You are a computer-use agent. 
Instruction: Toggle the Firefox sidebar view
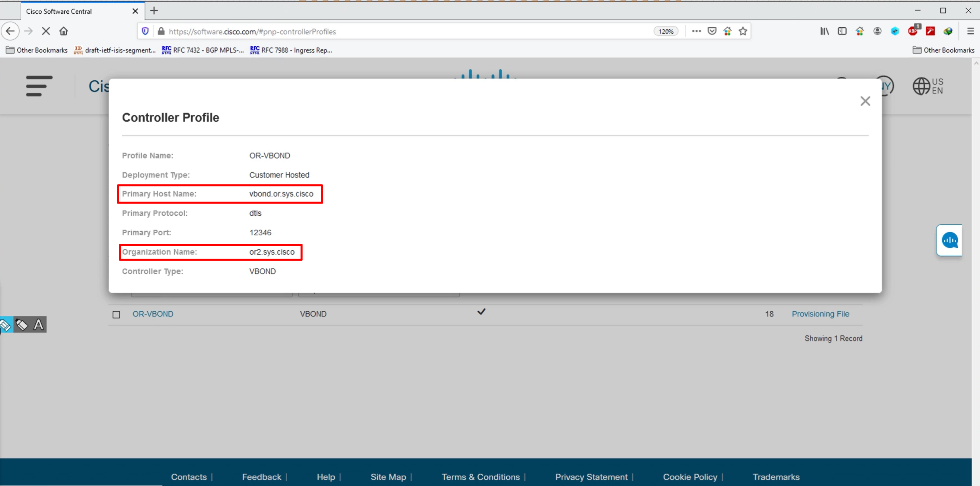(842, 31)
